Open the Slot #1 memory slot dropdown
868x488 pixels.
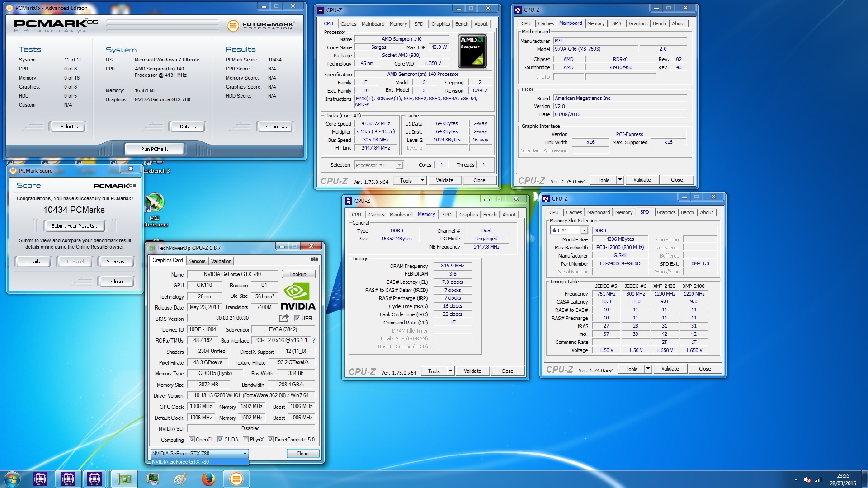pos(569,230)
